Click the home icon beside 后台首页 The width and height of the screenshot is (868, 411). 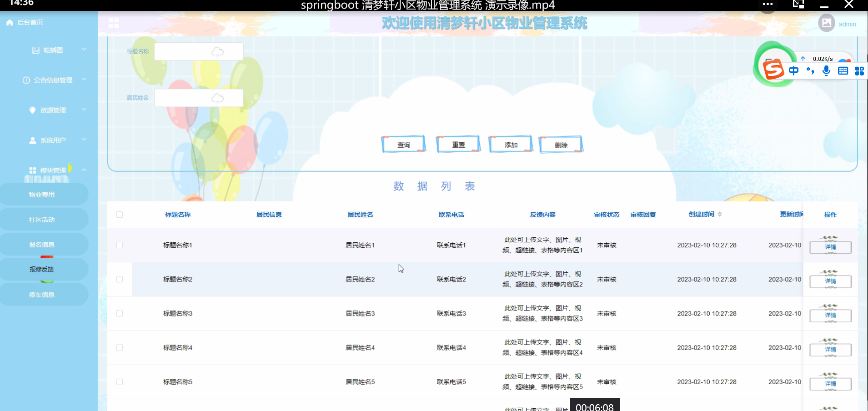click(x=10, y=22)
